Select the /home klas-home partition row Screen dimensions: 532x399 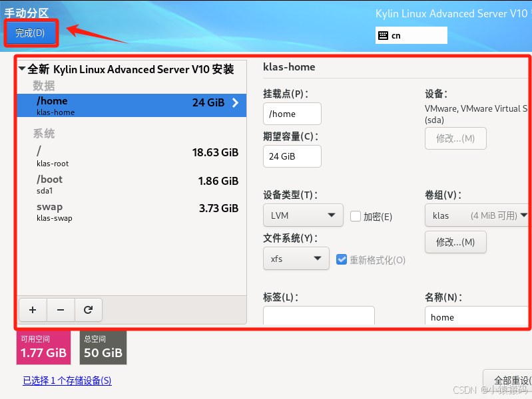click(132, 106)
